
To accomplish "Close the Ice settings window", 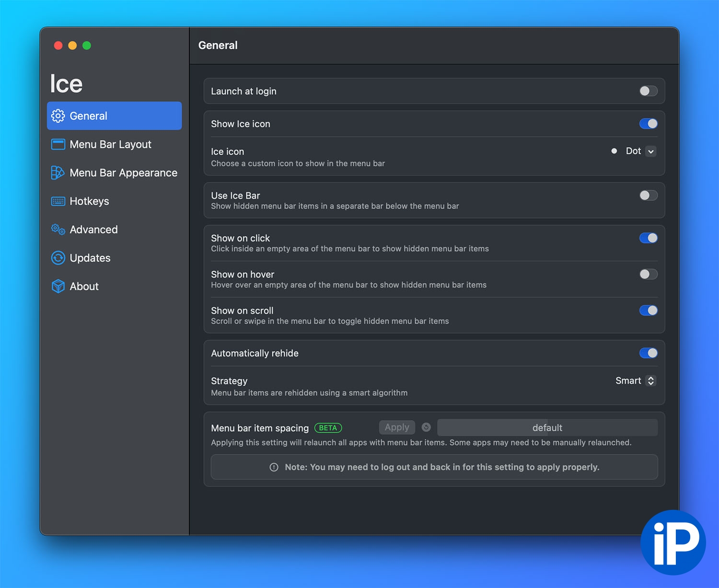I will [58, 46].
